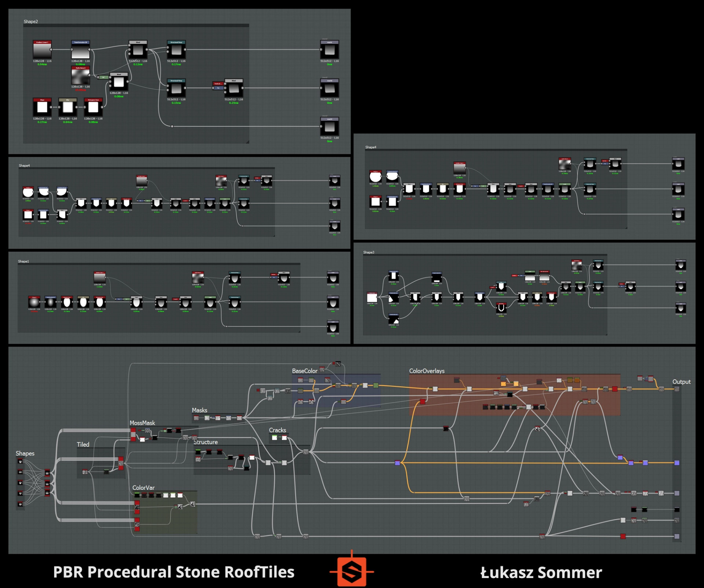704x588 pixels.
Task: Click the Shape2 frame resize corner handle
Action: (x=247, y=142)
